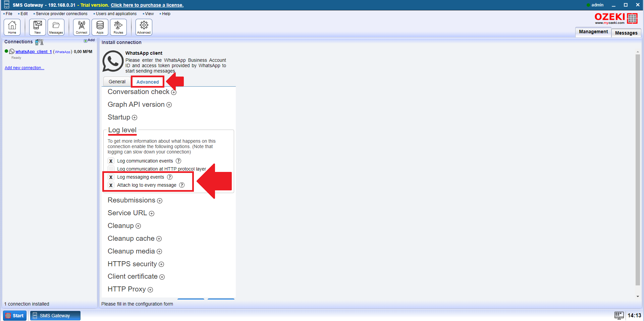Click the SMS Gateway title bar app icon
Viewport: 644px width, 321px height.
(7, 5)
